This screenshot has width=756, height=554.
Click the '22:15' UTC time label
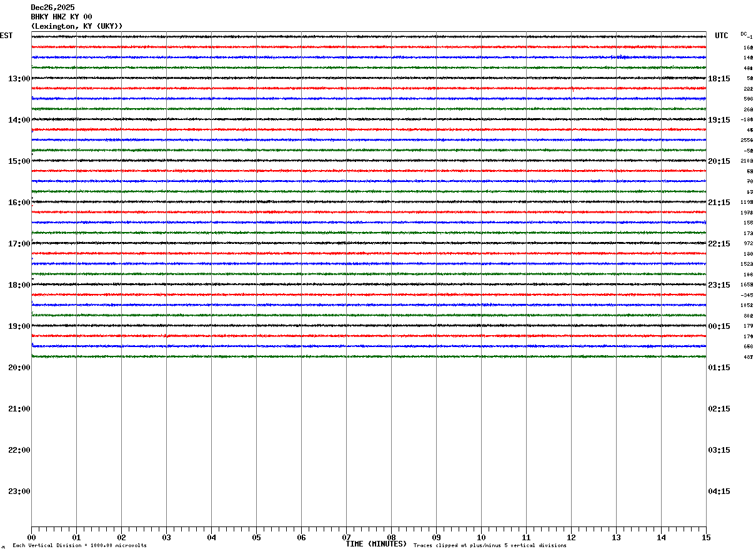coord(719,244)
